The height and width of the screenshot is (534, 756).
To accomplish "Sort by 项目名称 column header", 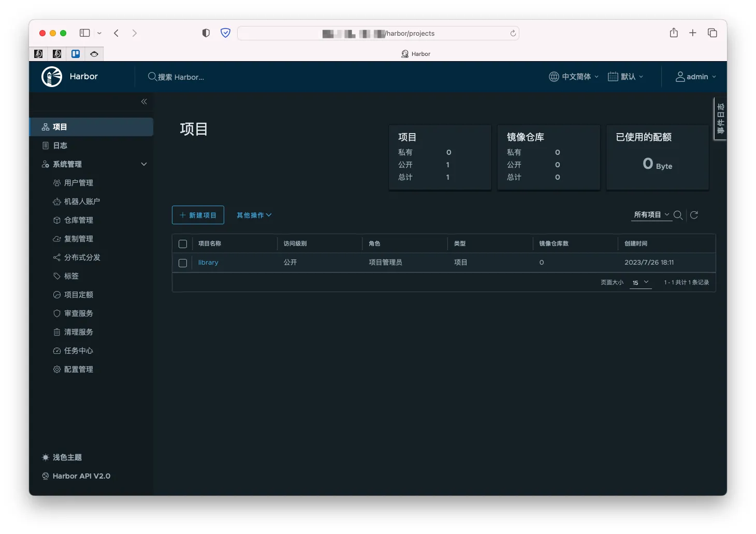I will [x=210, y=243].
